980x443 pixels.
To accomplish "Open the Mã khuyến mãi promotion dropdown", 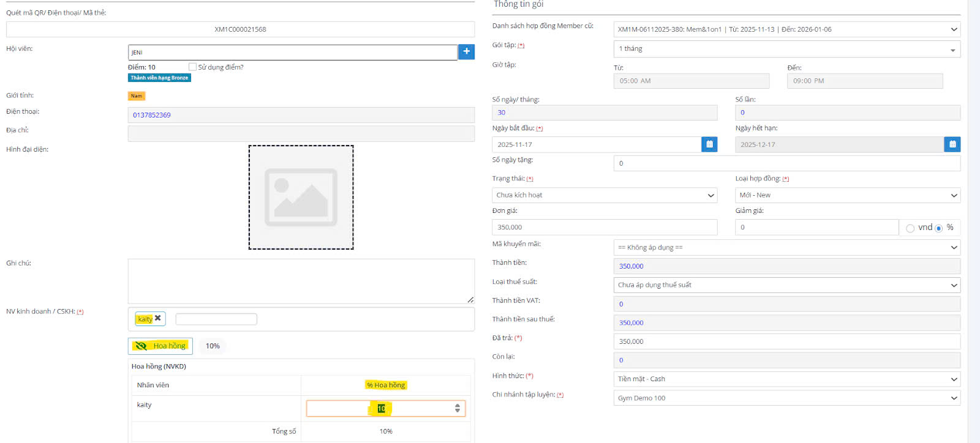I will click(x=786, y=247).
